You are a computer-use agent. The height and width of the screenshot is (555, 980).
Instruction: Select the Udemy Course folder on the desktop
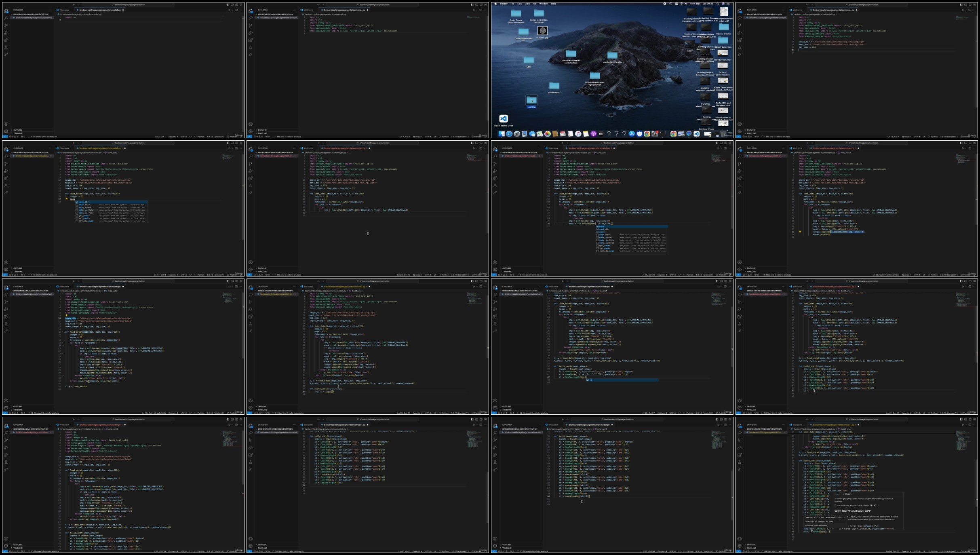723,27
